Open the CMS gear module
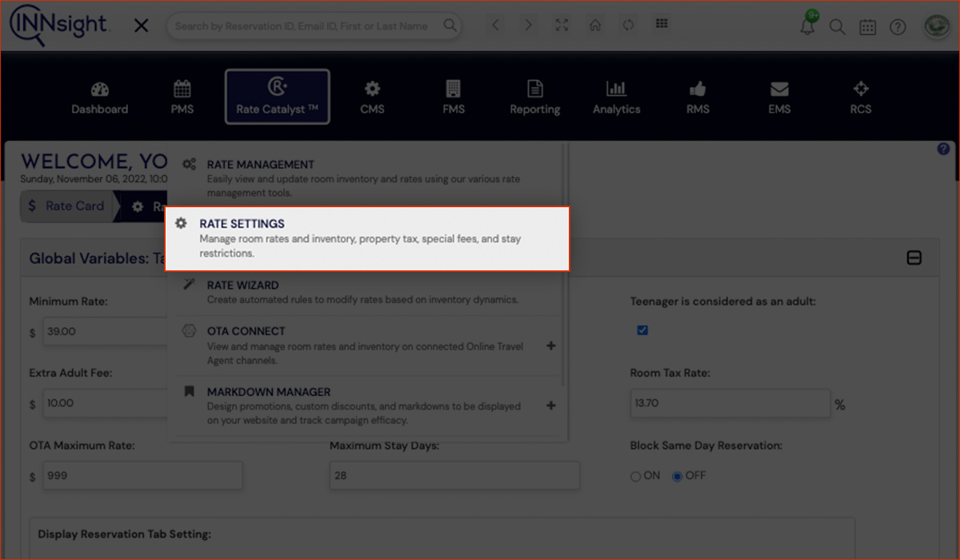Viewport: 960px width, 560px height. coord(372,98)
